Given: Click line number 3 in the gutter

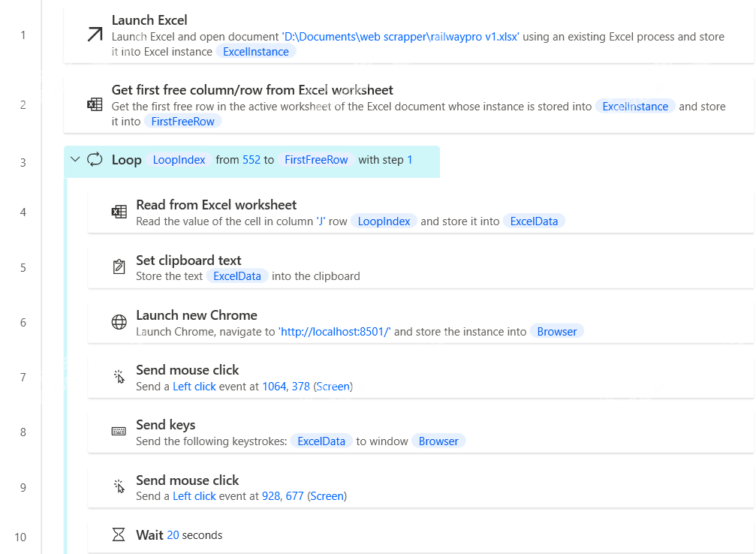Looking at the screenshot, I should [23, 162].
